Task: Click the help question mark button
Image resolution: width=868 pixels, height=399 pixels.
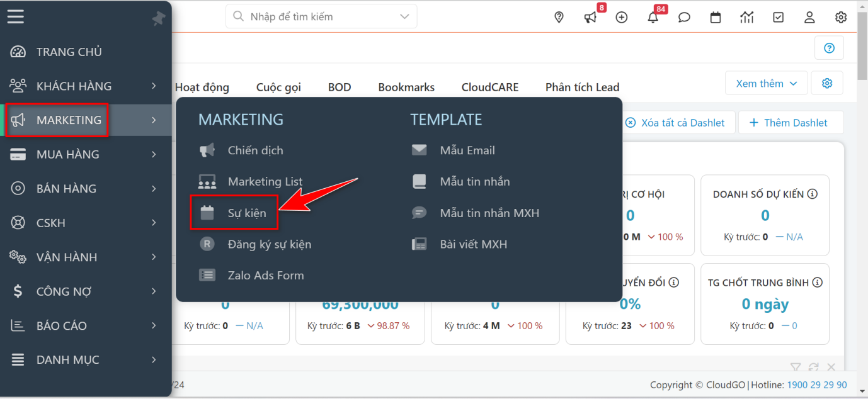Action: (829, 48)
